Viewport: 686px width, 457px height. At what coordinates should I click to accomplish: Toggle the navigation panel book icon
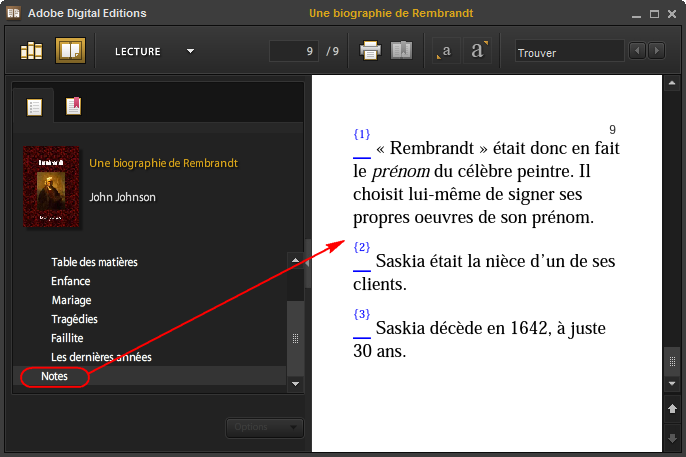point(401,51)
